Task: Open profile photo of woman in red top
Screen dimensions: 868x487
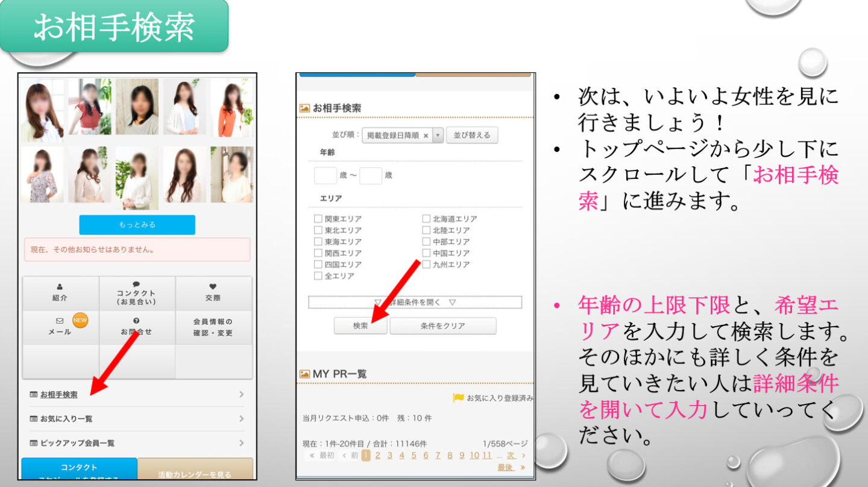Action: (90, 107)
